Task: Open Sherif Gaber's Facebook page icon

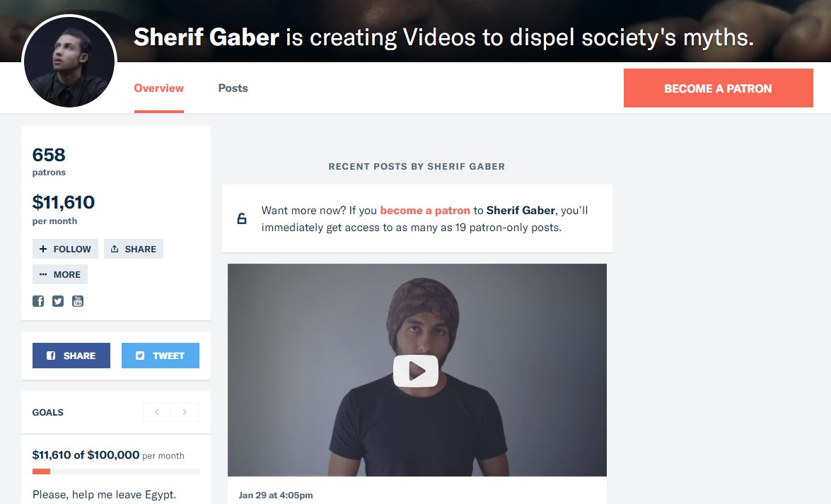Action: click(x=38, y=301)
